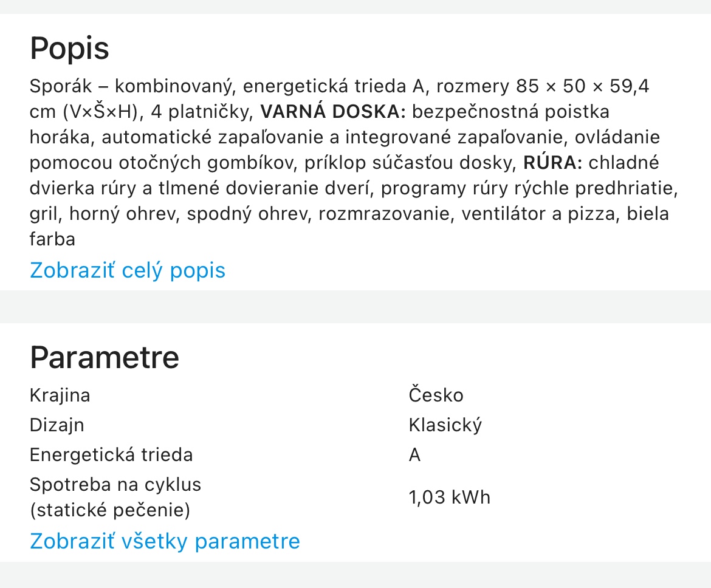Click the "Klasický" design value
The height and width of the screenshot is (588, 711).
[x=445, y=425]
